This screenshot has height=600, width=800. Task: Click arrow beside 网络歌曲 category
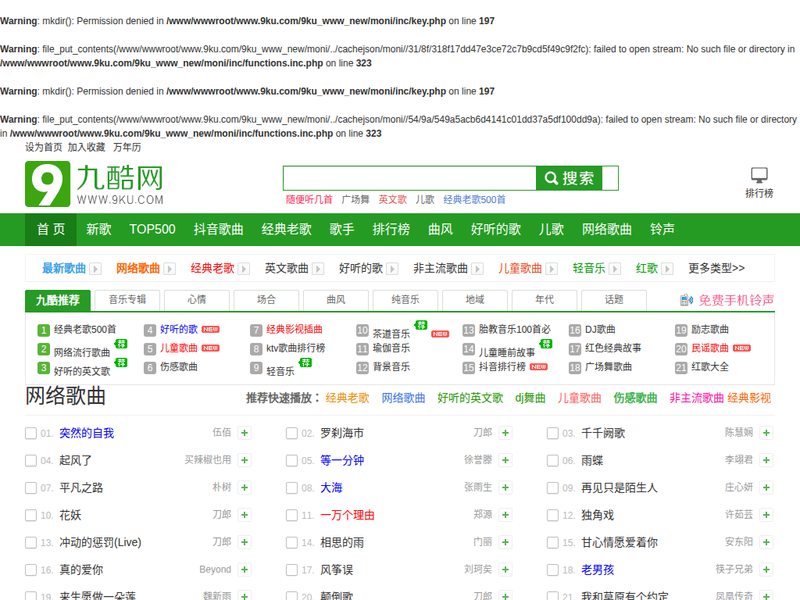169,269
